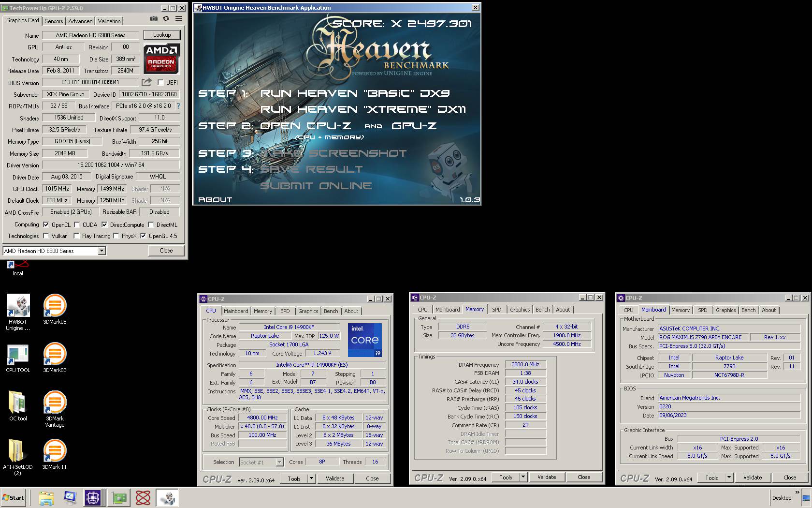Click the red knot taskbar icon
This screenshot has width=812, height=508.
click(x=143, y=497)
